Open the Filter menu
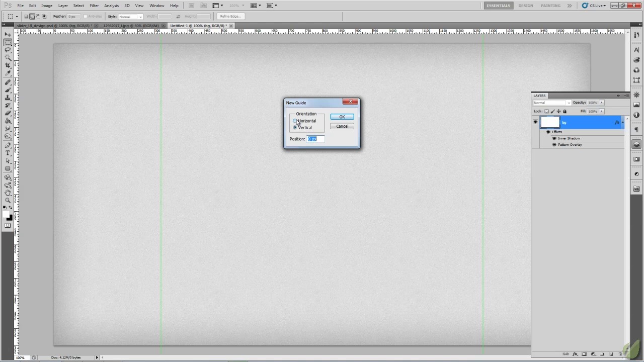The width and height of the screenshot is (644, 362). coord(94,6)
